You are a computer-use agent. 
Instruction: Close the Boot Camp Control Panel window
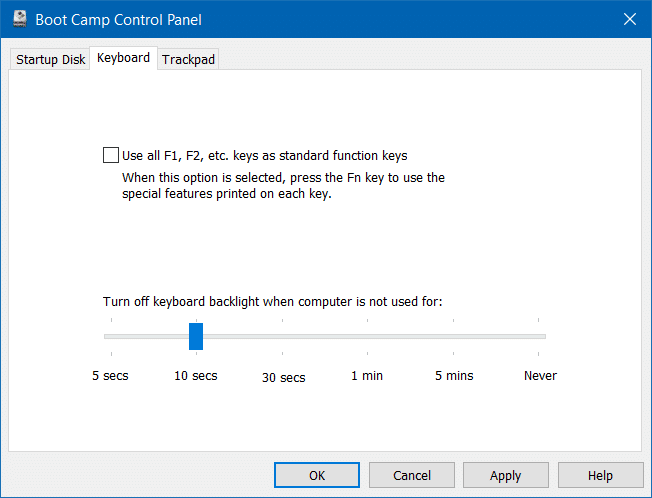(630, 19)
